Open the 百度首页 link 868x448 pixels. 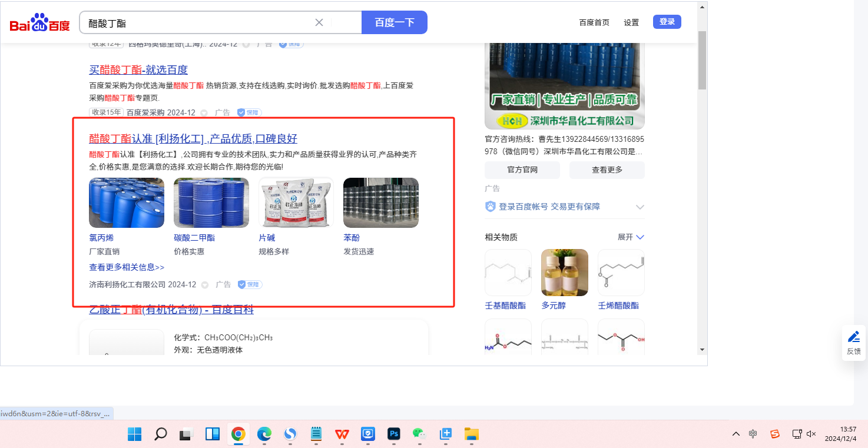(x=594, y=22)
